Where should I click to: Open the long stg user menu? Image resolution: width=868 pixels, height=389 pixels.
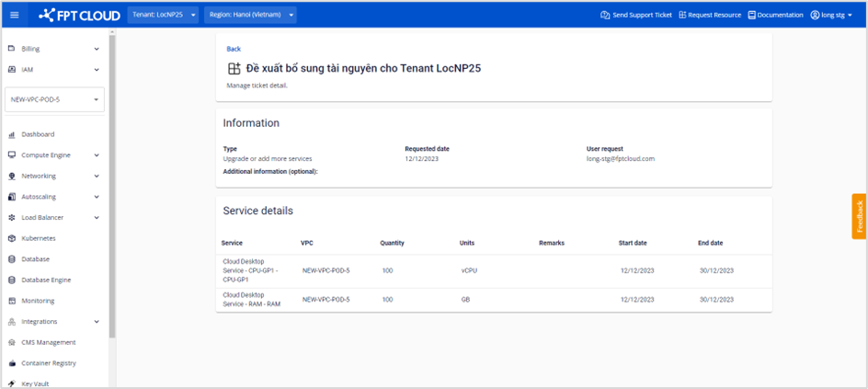pyautogui.click(x=831, y=15)
